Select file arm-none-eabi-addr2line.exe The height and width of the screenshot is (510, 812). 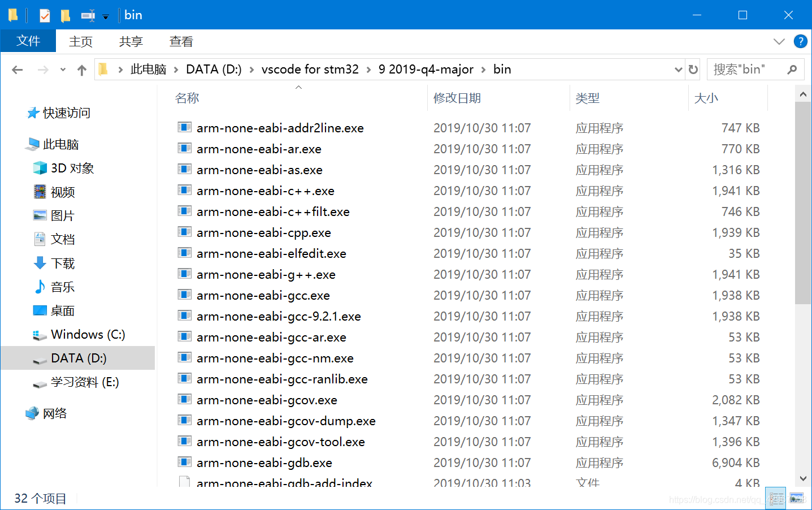(280, 128)
